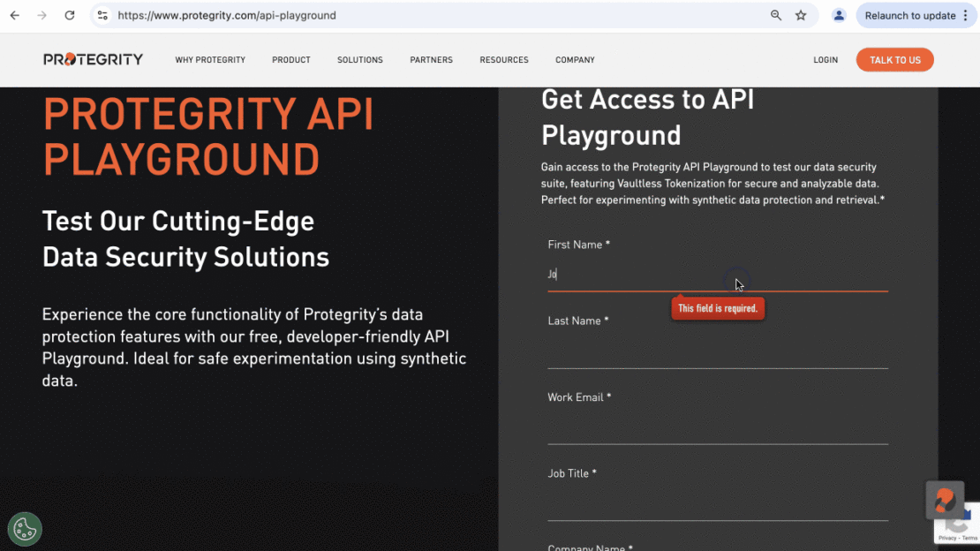
Task: Click the site information icon in address bar
Action: coord(102,15)
